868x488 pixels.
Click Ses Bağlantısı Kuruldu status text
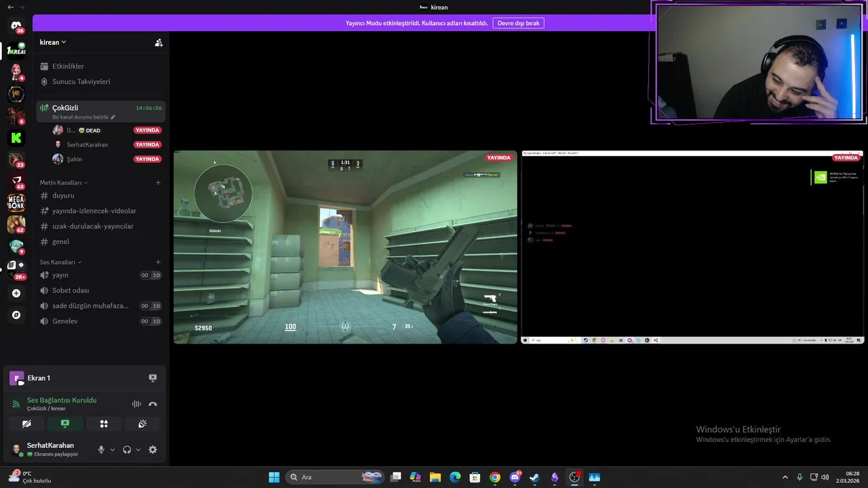[x=62, y=400]
